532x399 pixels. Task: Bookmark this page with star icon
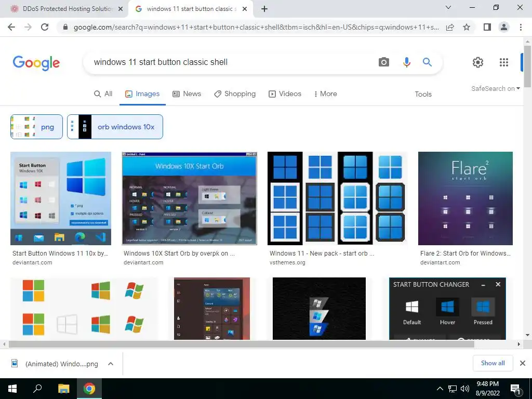pos(467,27)
